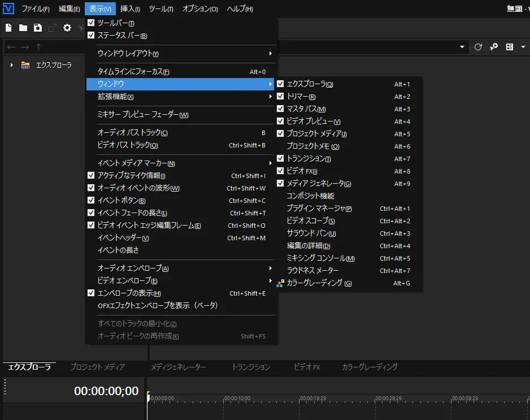The height and width of the screenshot is (420, 530).
Task: Close the open 表示 menu
Action: [101, 9]
